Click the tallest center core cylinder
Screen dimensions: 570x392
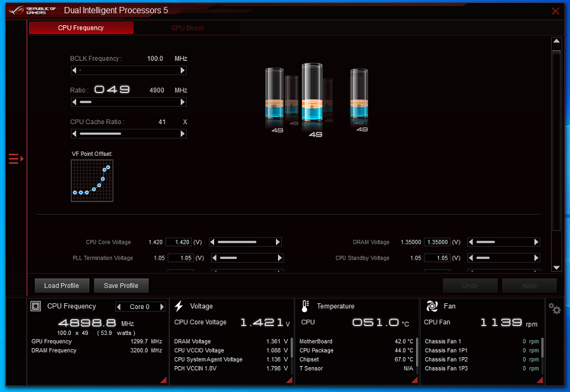click(x=312, y=92)
